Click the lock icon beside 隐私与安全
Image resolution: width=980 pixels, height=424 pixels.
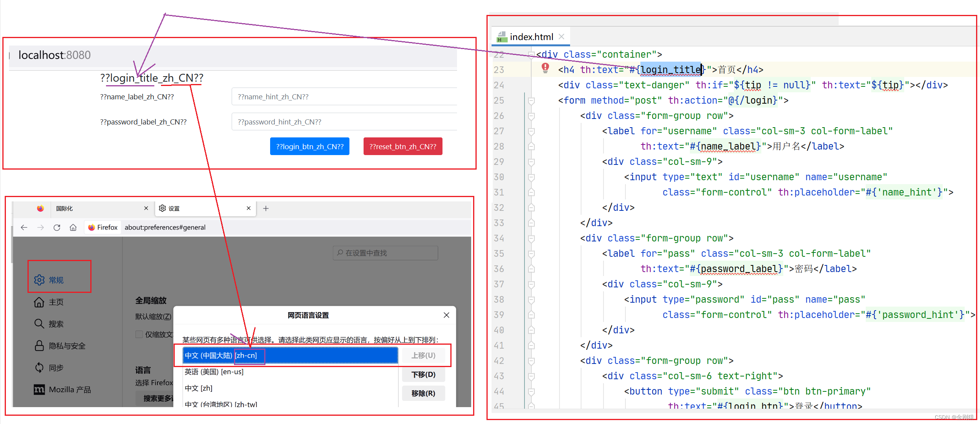pyautogui.click(x=39, y=345)
